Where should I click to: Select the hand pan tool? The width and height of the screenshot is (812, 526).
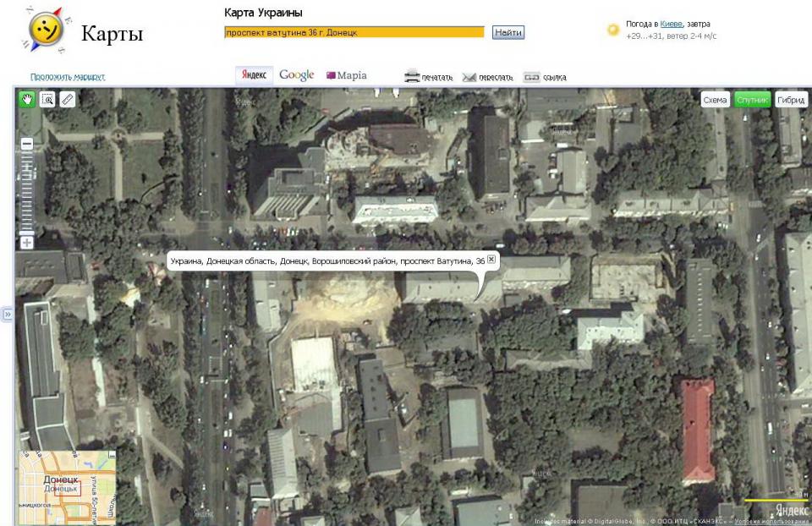[x=27, y=100]
